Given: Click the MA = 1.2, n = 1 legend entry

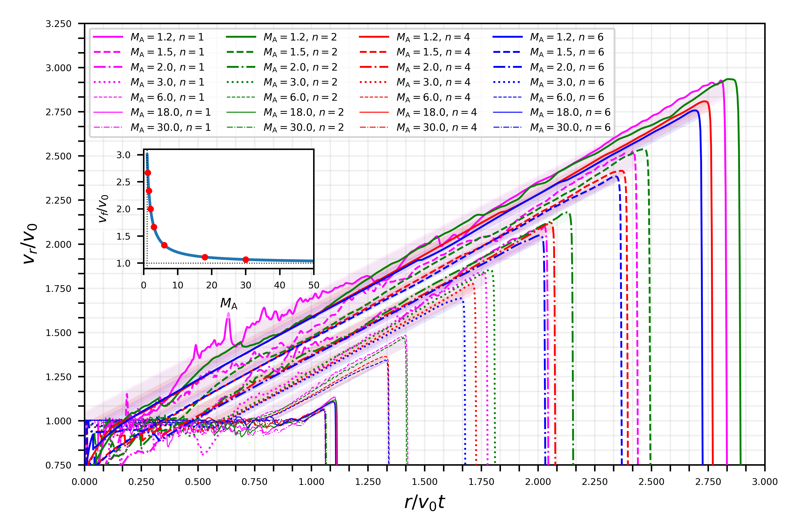Looking at the screenshot, I should tap(167, 37).
